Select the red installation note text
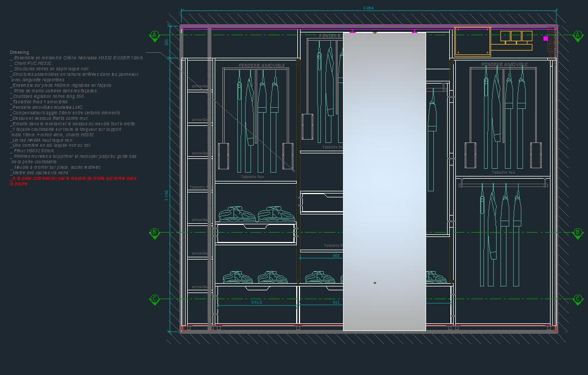This screenshot has height=375, width=588. pyautogui.click(x=73, y=179)
